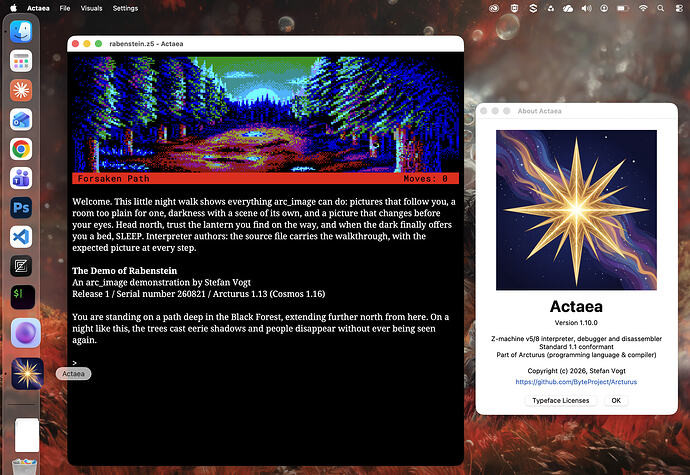Image resolution: width=690 pixels, height=475 pixels.
Task: Open the white document in the Dock
Action: 27,435
